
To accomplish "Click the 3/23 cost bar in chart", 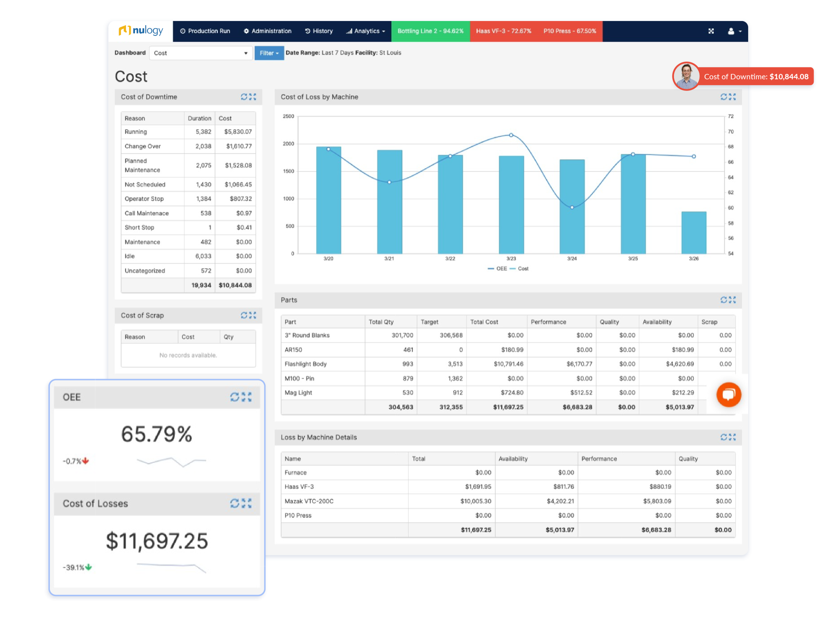I will pyautogui.click(x=511, y=204).
